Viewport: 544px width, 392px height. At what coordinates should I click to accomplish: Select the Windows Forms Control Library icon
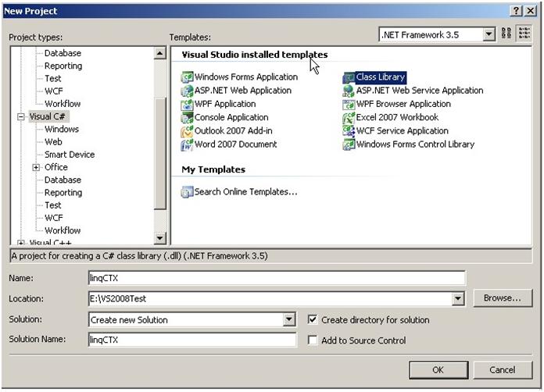349,145
